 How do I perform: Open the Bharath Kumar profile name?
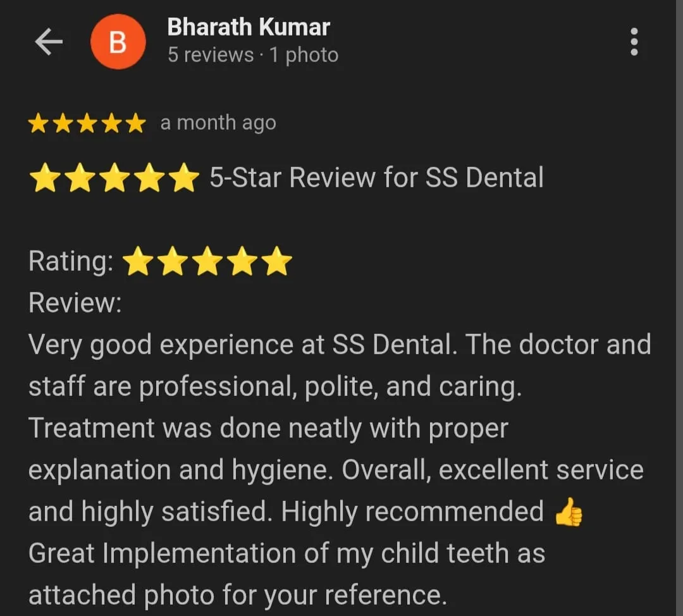pyautogui.click(x=249, y=27)
